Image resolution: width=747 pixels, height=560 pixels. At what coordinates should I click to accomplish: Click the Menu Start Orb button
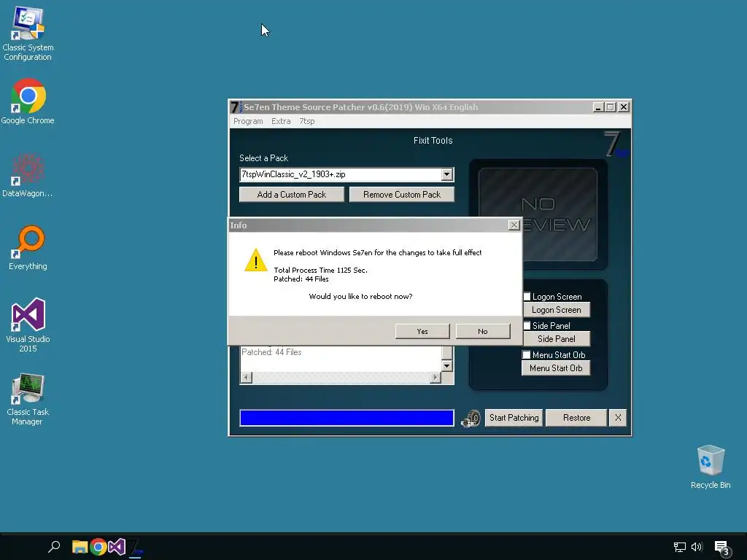click(556, 368)
